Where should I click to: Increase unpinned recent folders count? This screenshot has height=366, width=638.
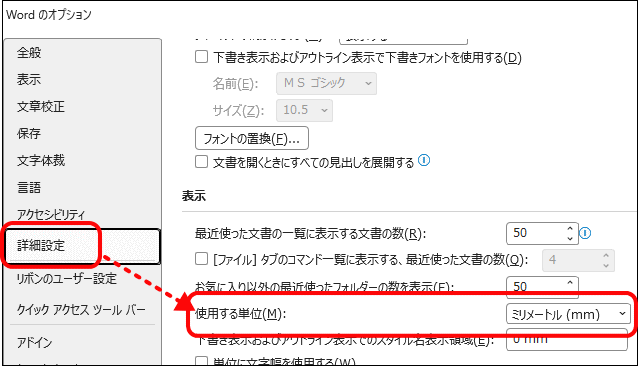[570, 282]
